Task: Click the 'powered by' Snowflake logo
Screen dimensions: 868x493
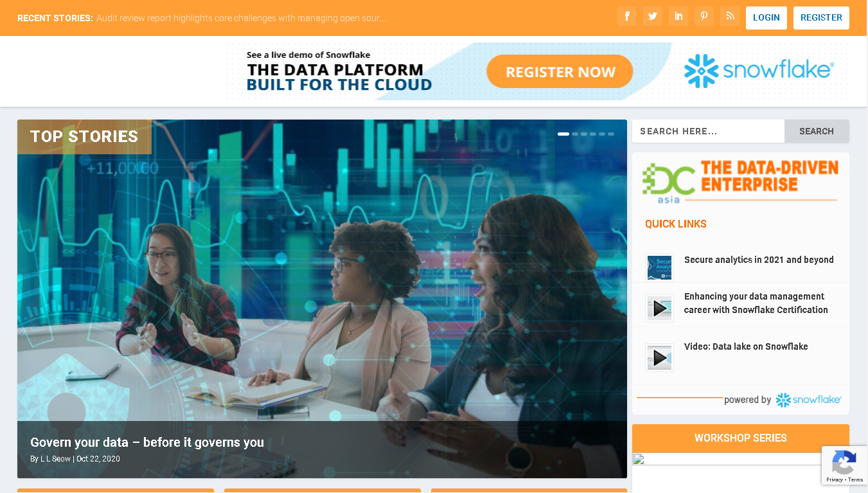Action: tap(808, 400)
